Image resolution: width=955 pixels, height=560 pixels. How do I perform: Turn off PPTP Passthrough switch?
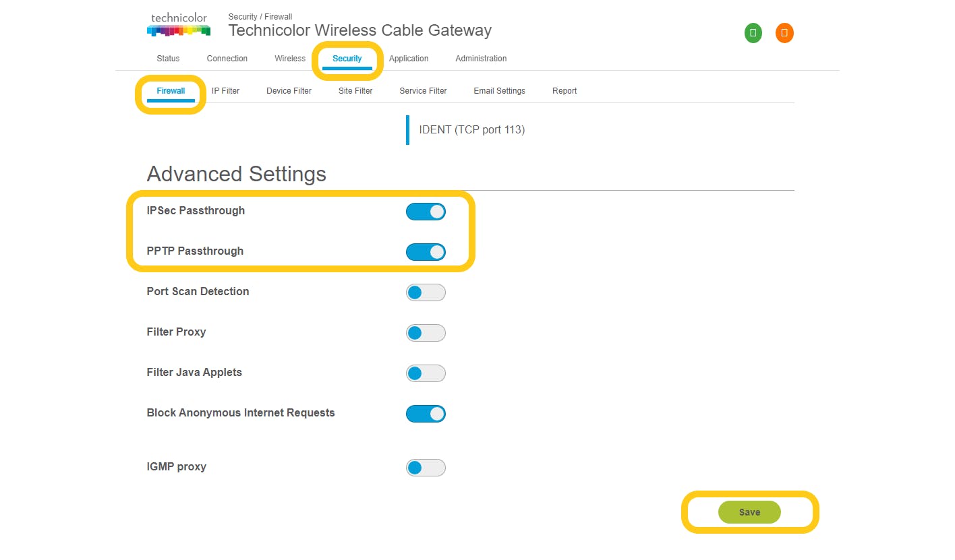pos(426,252)
